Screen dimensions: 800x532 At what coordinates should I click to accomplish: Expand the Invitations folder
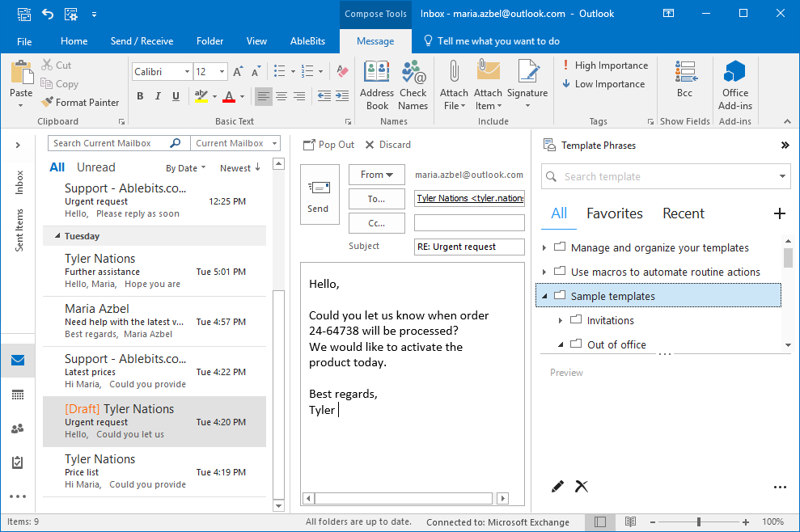561,321
